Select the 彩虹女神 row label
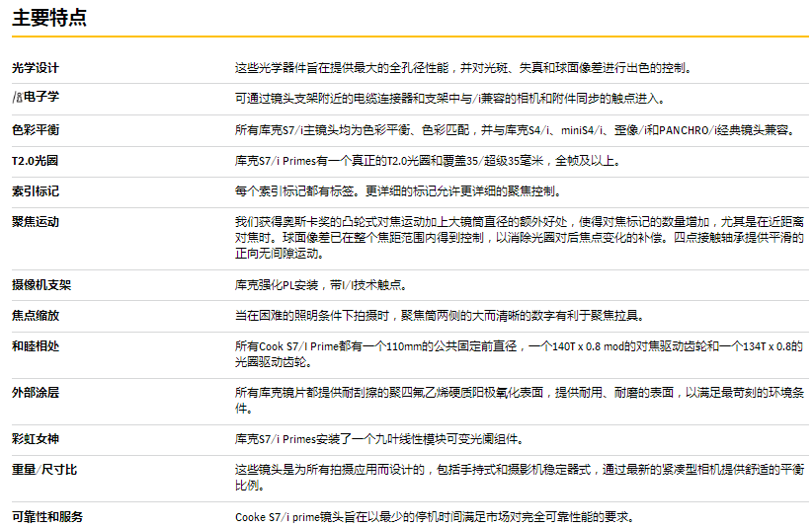Image resolution: width=812 pixels, height=528 pixels. (x=36, y=438)
